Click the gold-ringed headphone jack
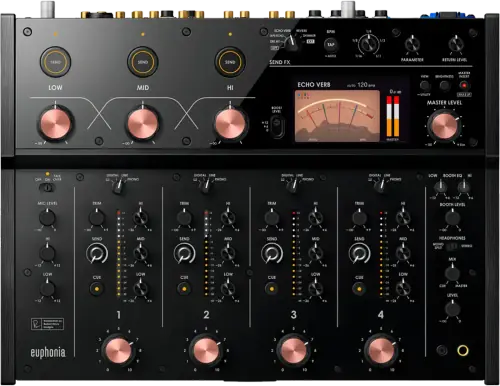This screenshot has width=500, height=386. tap(463, 350)
